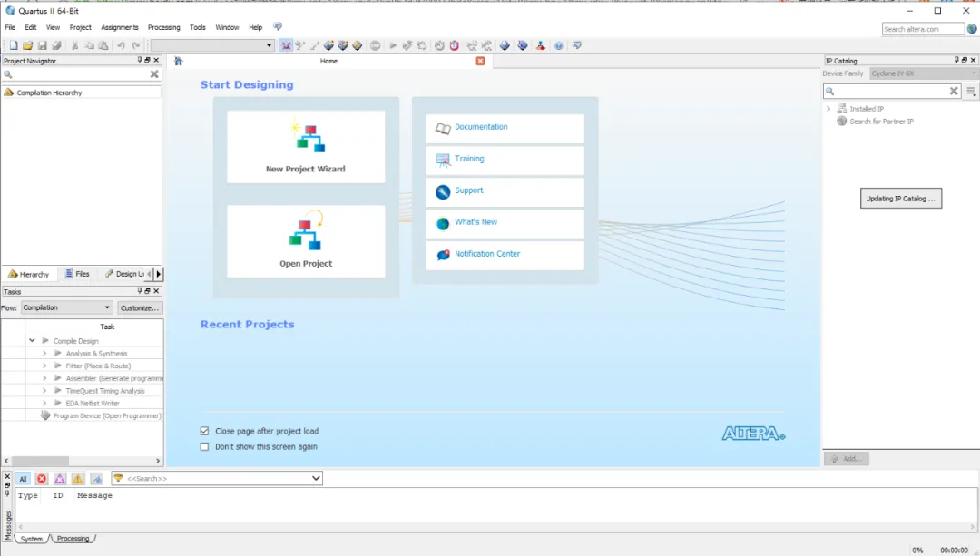Expand the Assembler task
Viewport: 980px width, 556px height.
[44, 378]
